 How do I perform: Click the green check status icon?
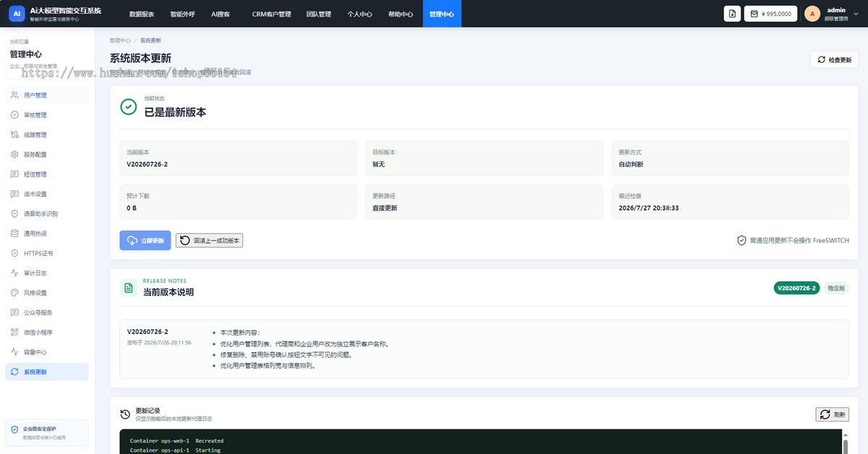pyautogui.click(x=128, y=107)
